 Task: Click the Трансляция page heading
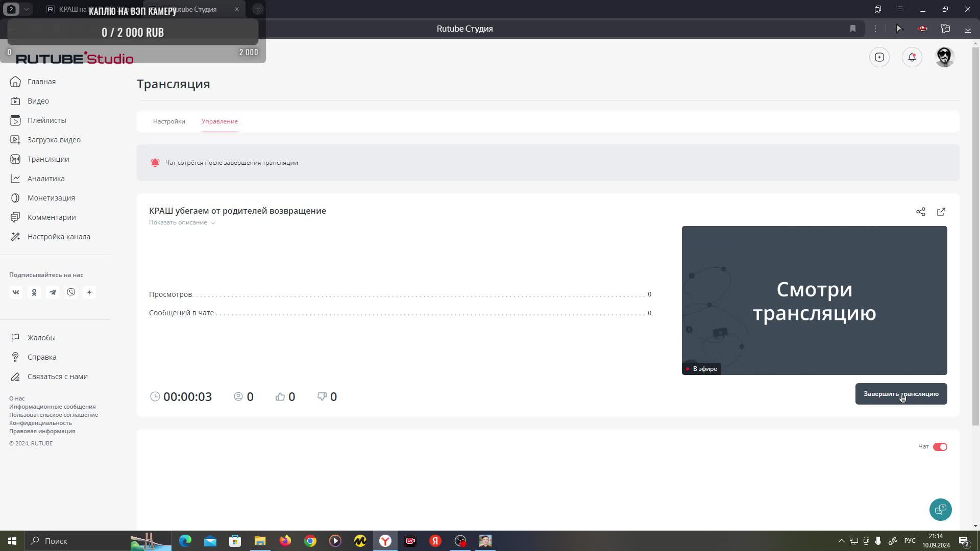[174, 84]
